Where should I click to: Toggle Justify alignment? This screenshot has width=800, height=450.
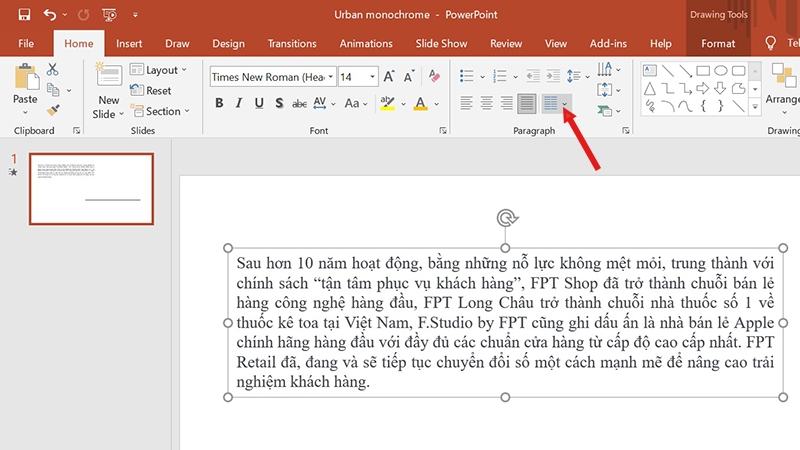527,104
